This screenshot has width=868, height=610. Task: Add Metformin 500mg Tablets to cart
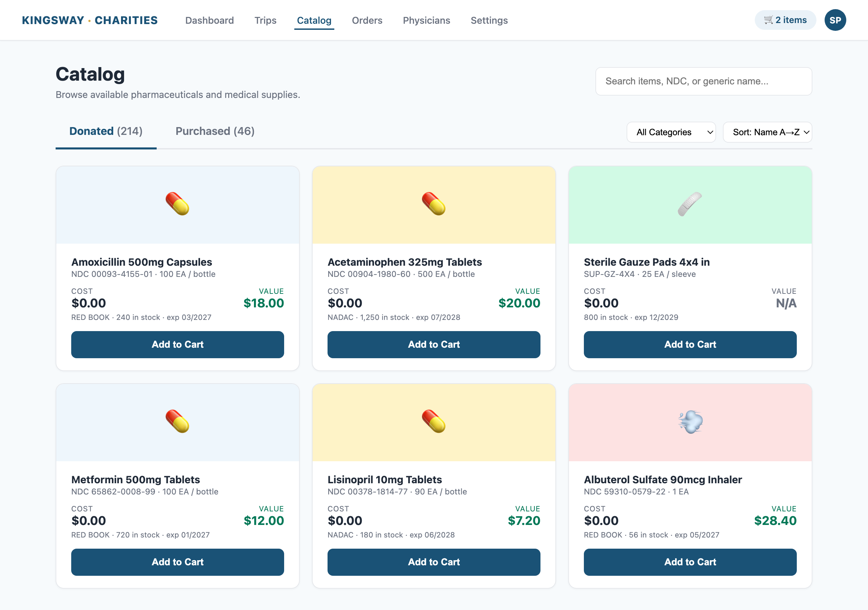pos(178,562)
